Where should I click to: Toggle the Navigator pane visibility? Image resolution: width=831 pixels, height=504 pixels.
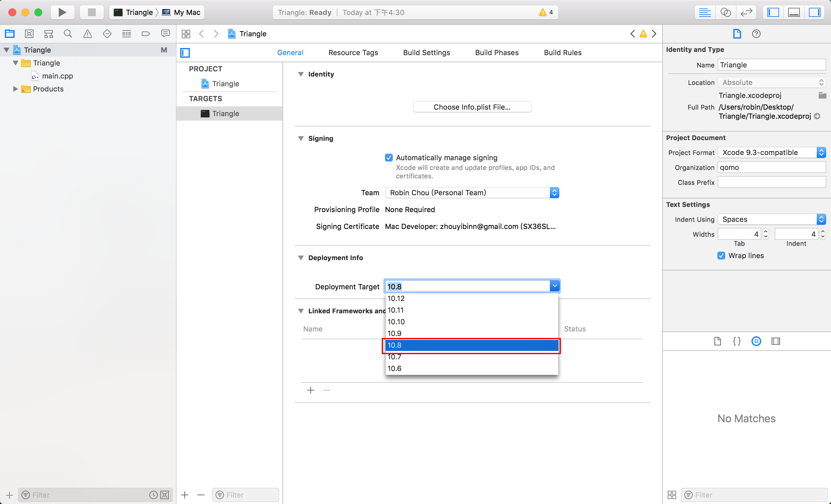click(773, 12)
